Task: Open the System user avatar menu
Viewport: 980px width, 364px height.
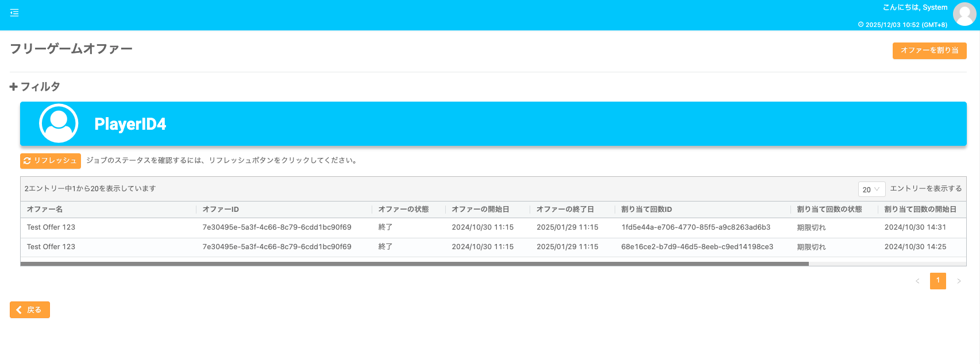Action: click(x=964, y=14)
